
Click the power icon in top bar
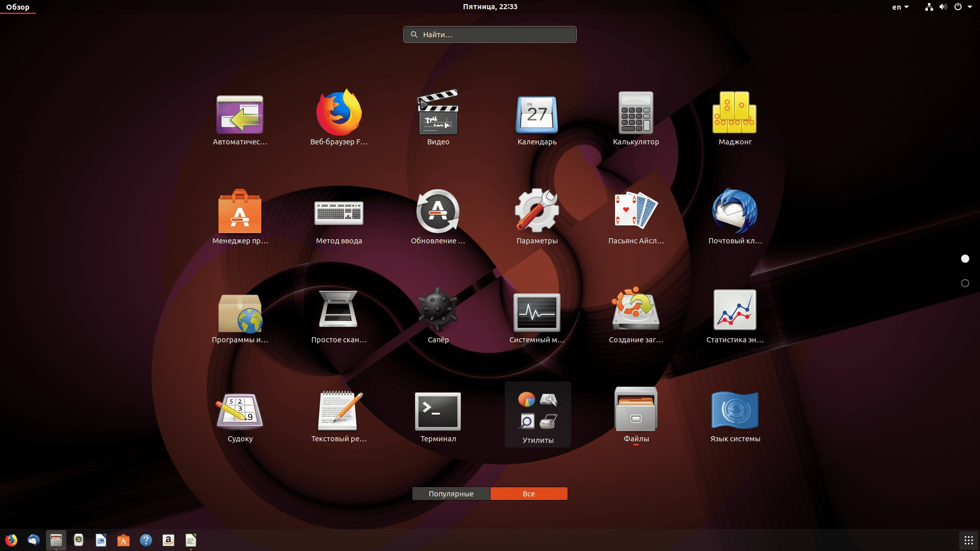[x=958, y=7]
